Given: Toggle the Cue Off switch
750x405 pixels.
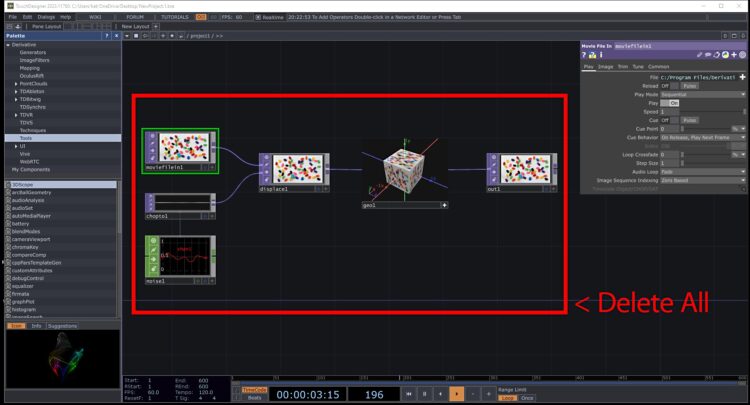Looking at the screenshot, I should coord(669,120).
